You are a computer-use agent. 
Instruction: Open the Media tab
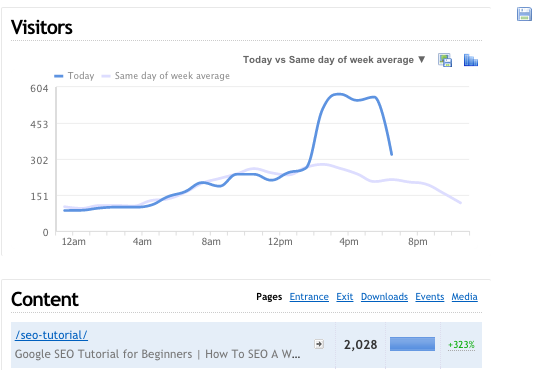tap(464, 297)
